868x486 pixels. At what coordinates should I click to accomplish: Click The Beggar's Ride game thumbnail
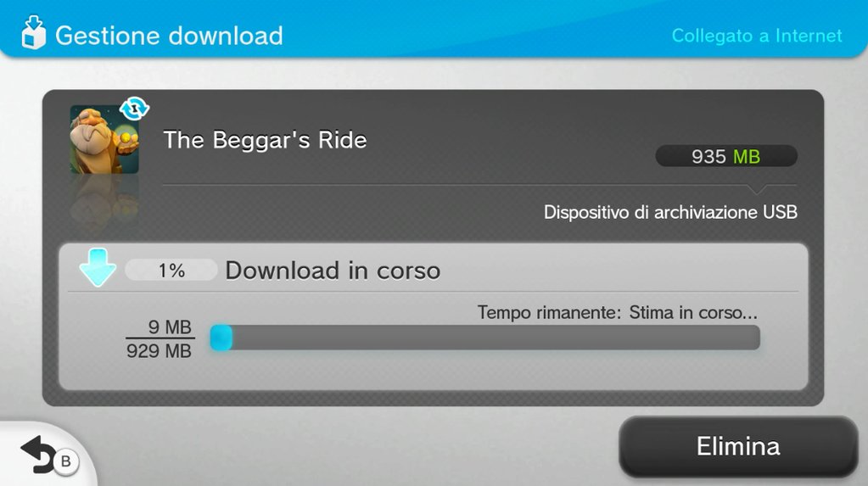(104, 139)
